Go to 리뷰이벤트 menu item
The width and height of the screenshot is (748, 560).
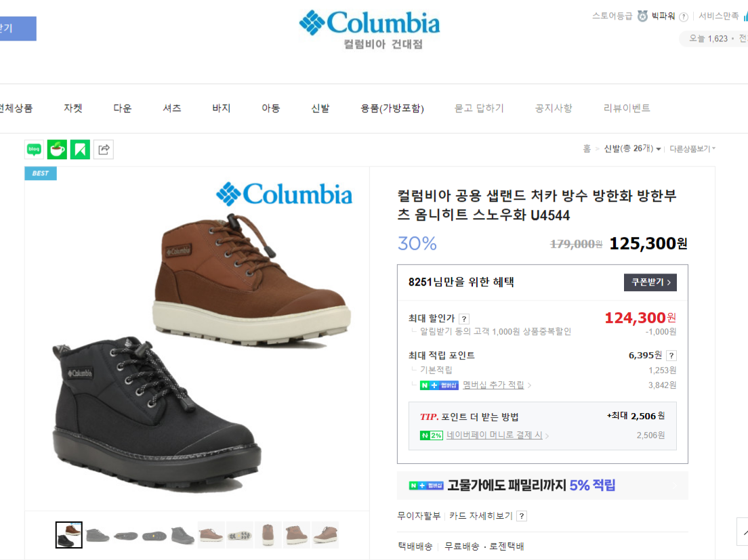click(626, 108)
